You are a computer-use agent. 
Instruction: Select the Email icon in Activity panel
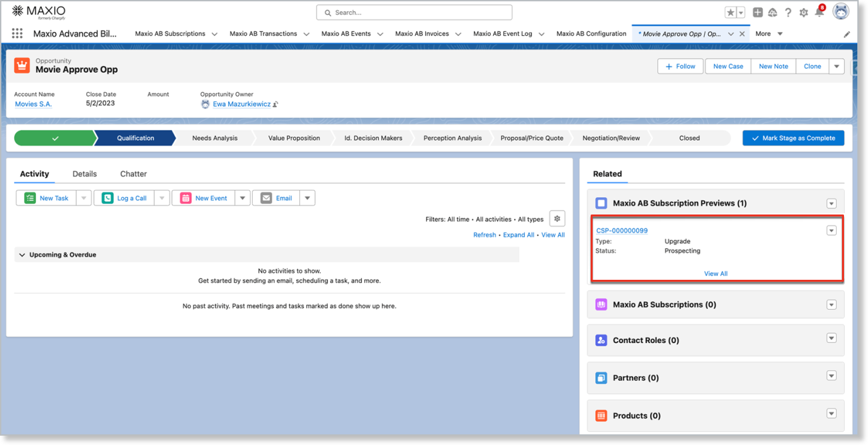[x=266, y=198]
